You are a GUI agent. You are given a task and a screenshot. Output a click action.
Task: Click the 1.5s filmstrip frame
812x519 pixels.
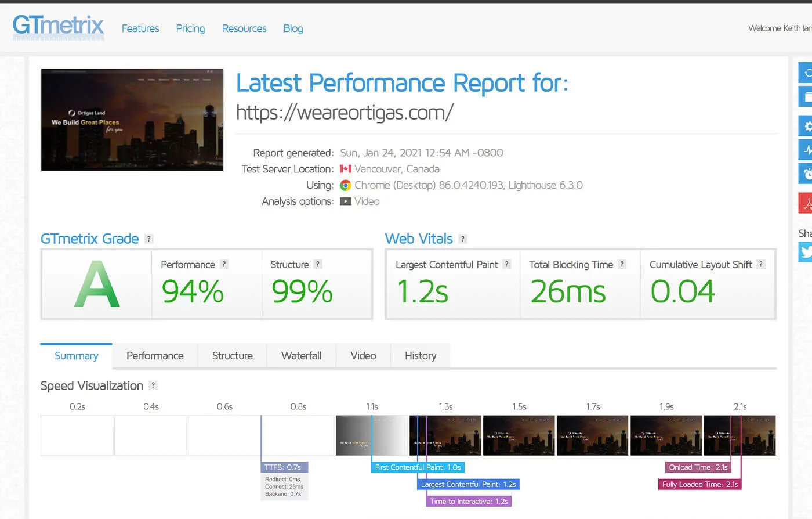point(519,435)
